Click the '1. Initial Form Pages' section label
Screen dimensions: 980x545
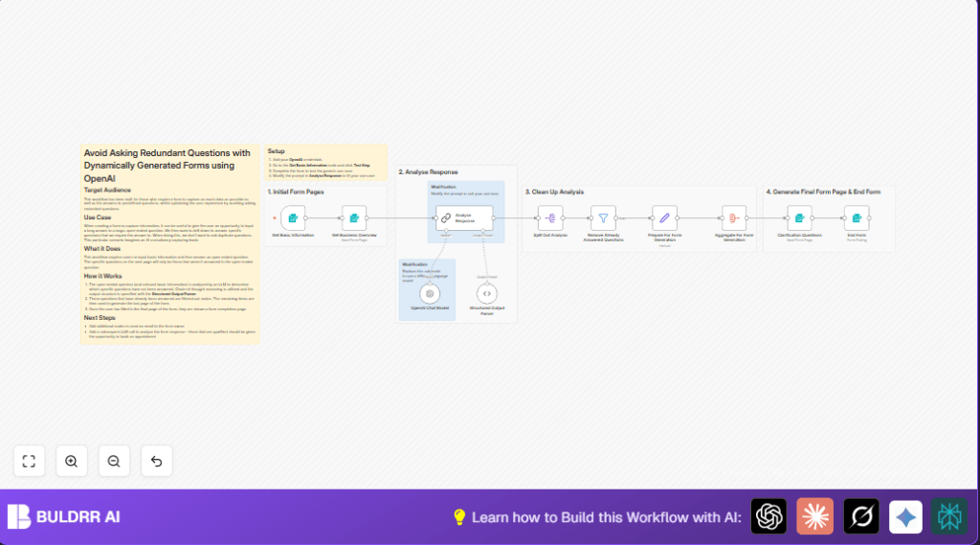tap(296, 192)
